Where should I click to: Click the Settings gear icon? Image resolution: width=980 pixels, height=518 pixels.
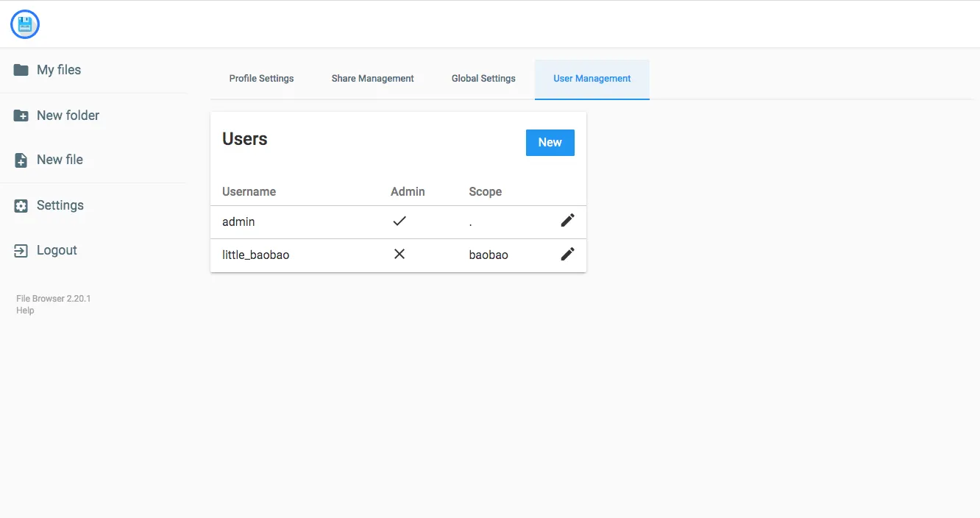coord(21,206)
